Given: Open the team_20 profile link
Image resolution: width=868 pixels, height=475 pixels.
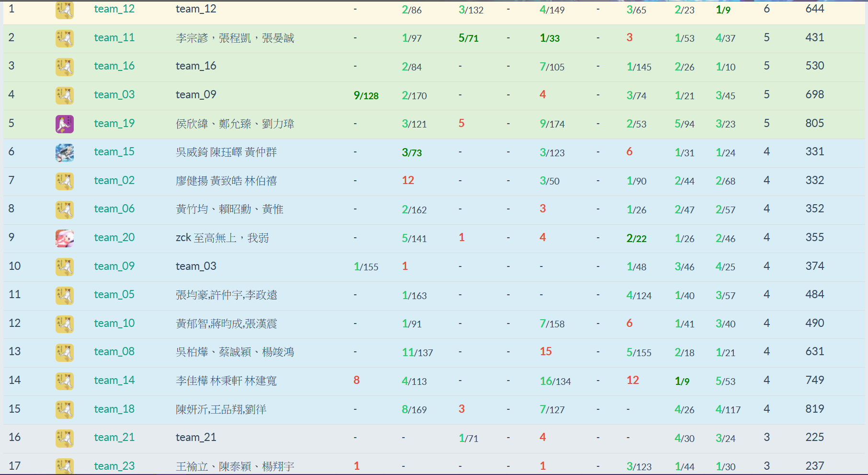Looking at the screenshot, I should point(114,238).
